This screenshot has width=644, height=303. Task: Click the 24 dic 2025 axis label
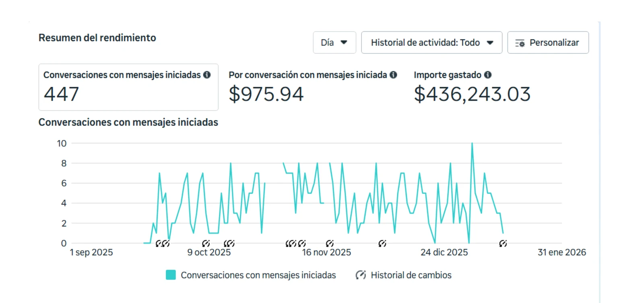[x=444, y=252]
